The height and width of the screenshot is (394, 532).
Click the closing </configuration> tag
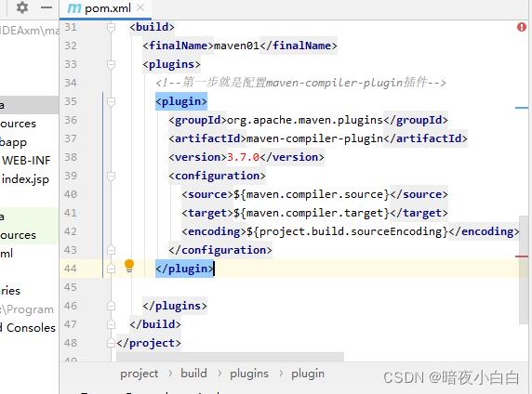(220, 250)
